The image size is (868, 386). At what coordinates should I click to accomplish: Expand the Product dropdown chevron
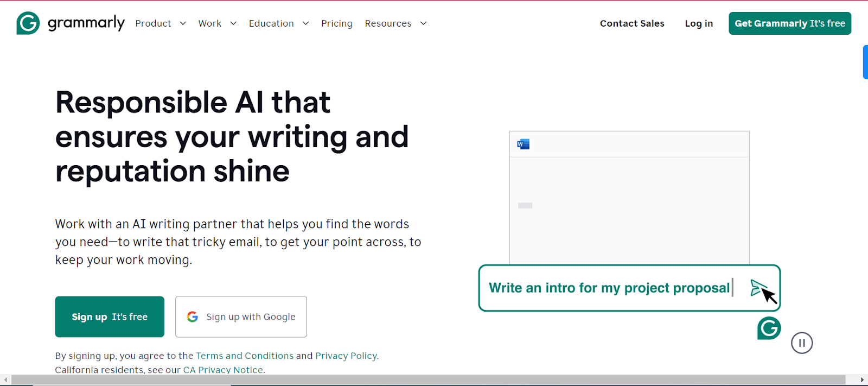pyautogui.click(x=183, y=23)
